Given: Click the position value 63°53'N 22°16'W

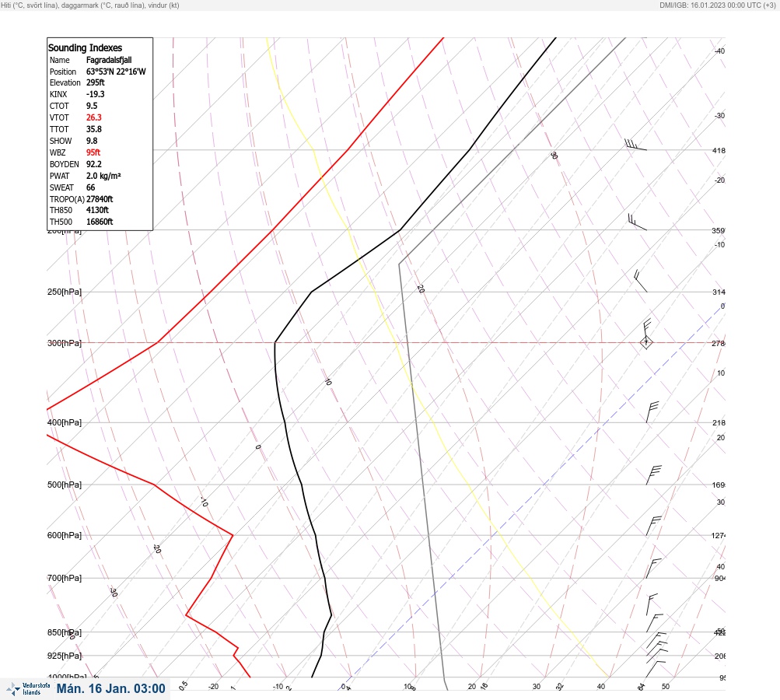Looking at the screenshot, I should [116, 72].
